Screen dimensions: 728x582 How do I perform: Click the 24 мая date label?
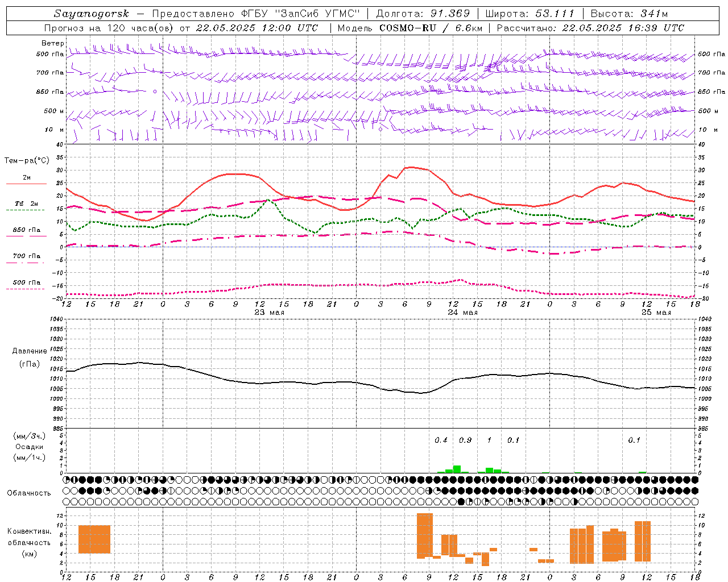[x=462, y=313]
